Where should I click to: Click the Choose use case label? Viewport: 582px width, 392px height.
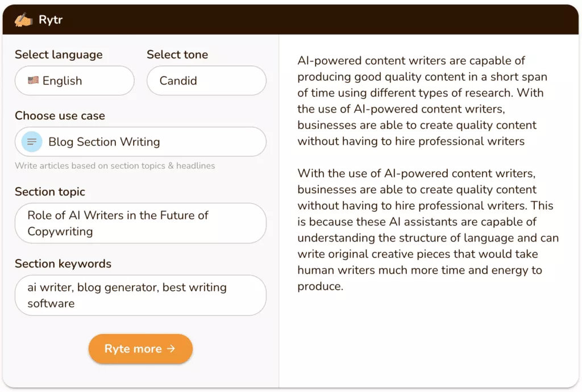tap(60, 115)
